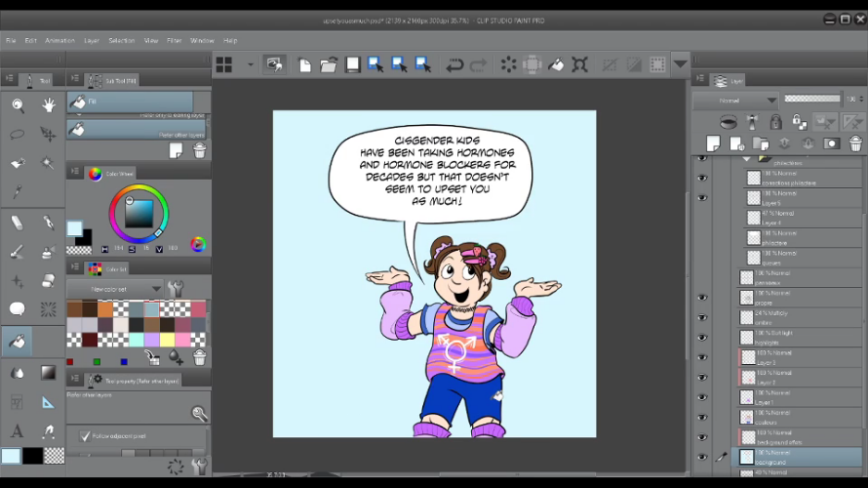This screenshot has width=868, height=488.
Task: Hide the couleurs layer via eye icon
Action: pos(702,417)
